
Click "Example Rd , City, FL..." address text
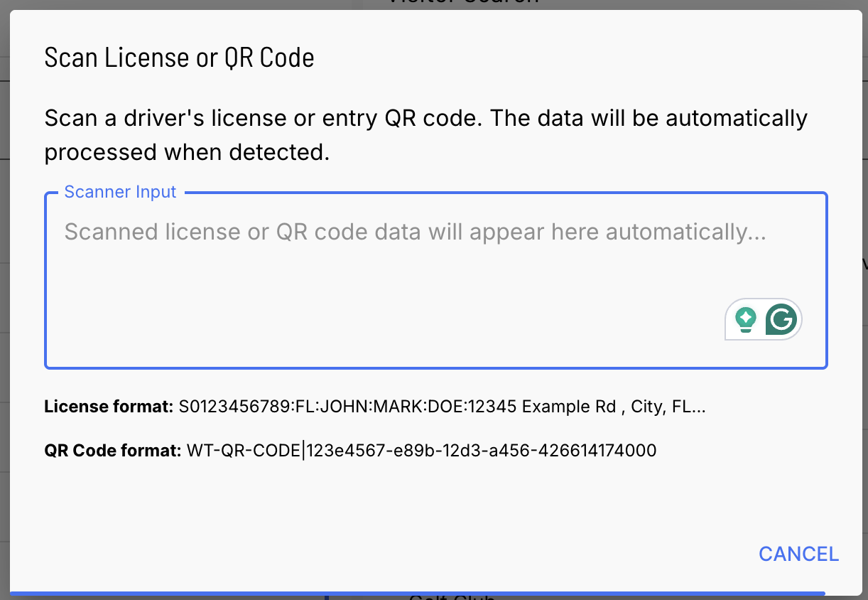pos(614,407)
